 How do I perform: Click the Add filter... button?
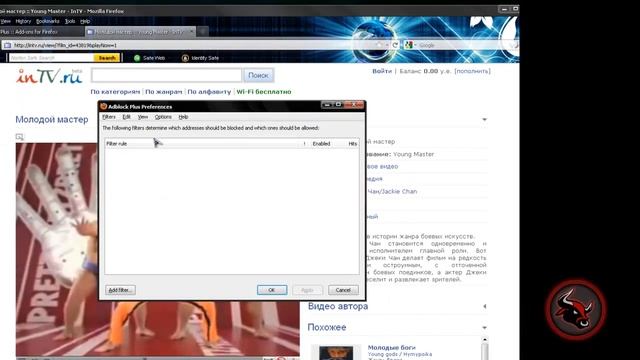(120, 290)
